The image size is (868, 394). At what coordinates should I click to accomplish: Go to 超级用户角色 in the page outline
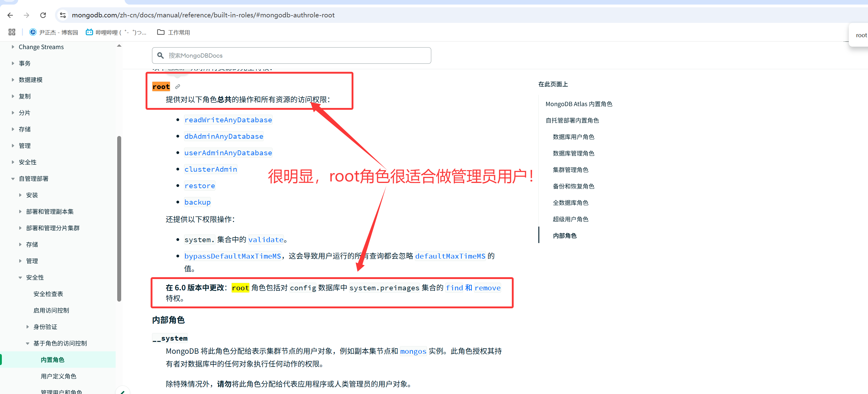(x=570, y=219)
